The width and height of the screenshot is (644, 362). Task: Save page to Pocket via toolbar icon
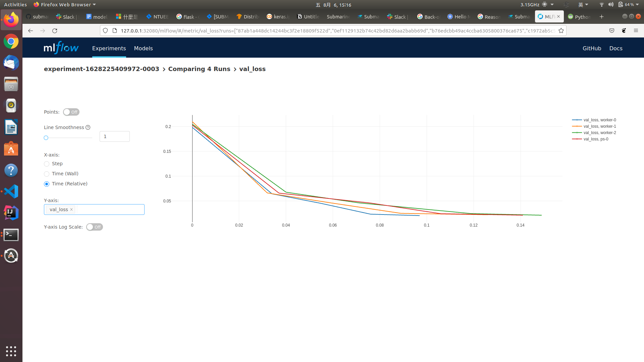click(x=611, y=31)
